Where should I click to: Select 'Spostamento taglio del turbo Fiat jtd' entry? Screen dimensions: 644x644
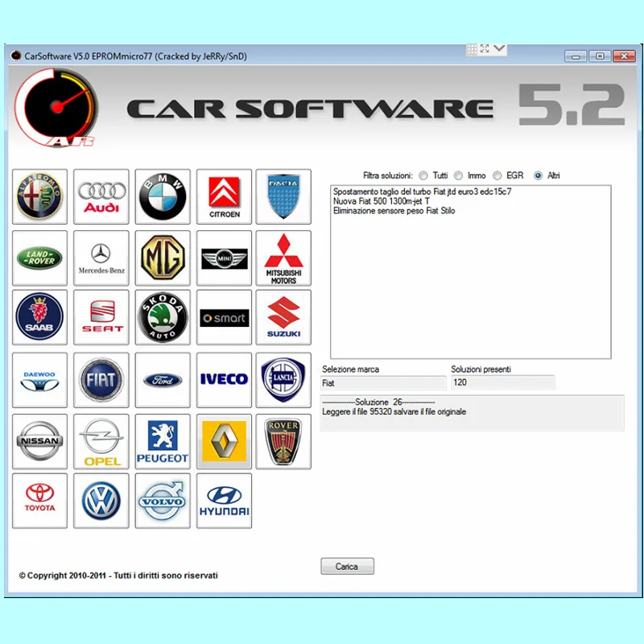(422, 192)
